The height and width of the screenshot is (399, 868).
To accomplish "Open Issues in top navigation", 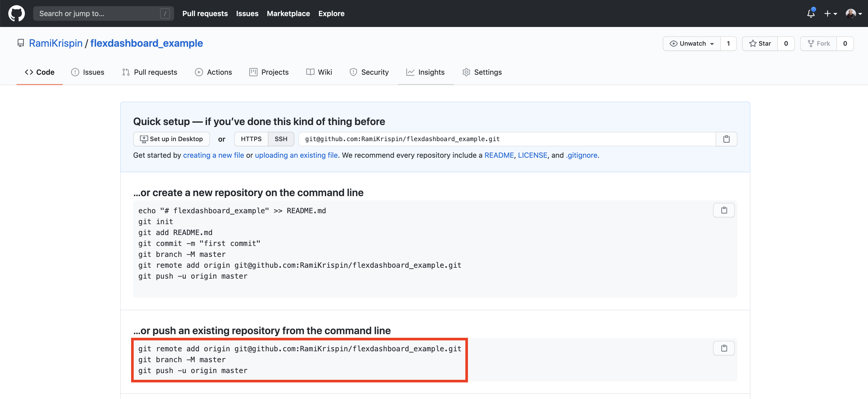I will (247, 13).
